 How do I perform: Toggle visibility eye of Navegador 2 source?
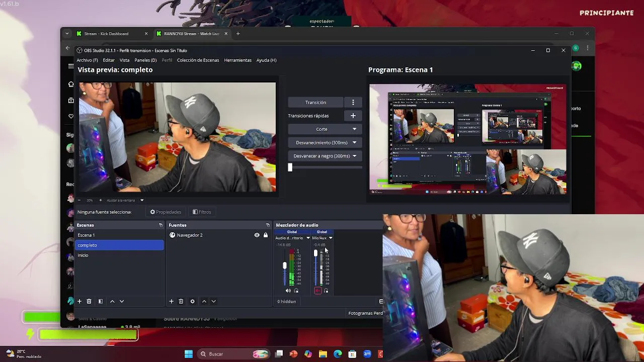click(x=257, y=235)
